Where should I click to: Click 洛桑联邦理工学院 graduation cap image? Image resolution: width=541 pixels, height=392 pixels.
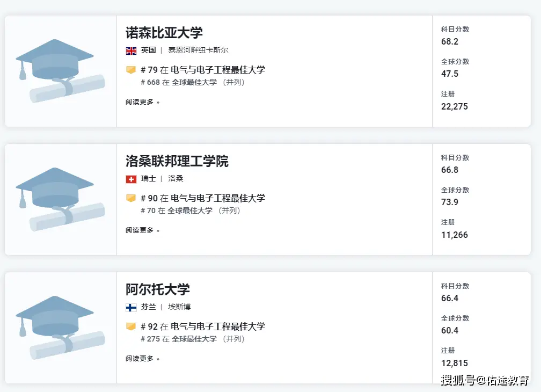(x=60, y=199)
